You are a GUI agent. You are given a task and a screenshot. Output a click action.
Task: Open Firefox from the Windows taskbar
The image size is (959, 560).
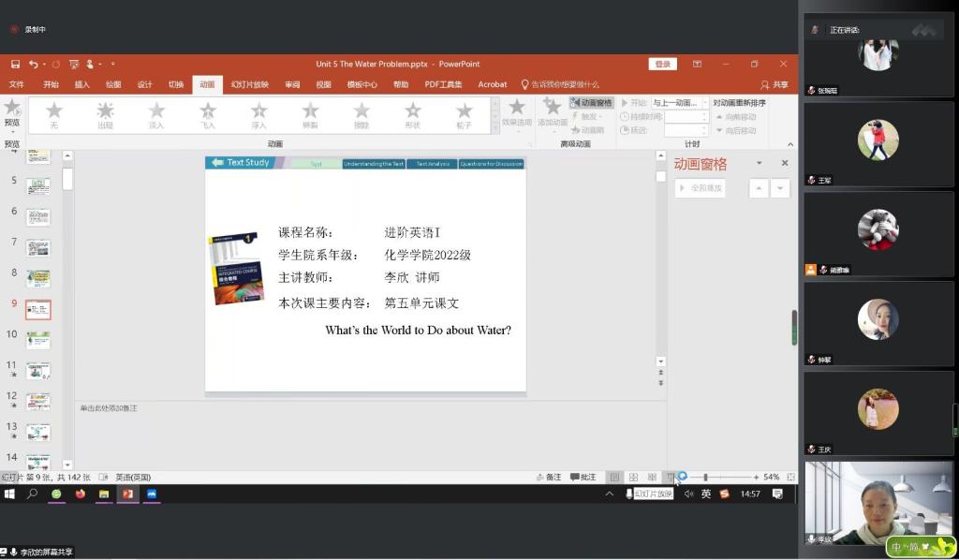81,494
